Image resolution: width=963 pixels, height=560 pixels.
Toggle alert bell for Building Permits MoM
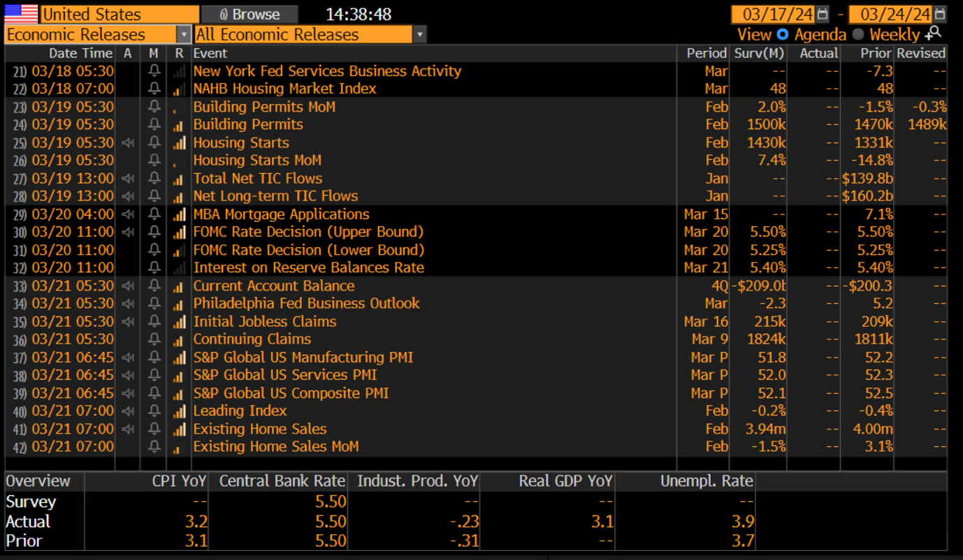click(154, 107)
